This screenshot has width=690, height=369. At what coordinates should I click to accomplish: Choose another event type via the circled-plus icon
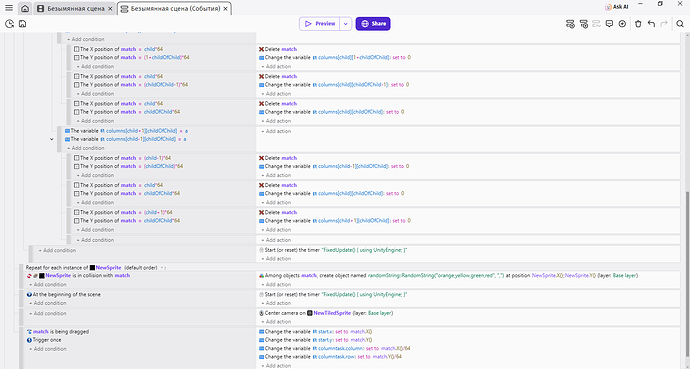[x=622, y=24]
